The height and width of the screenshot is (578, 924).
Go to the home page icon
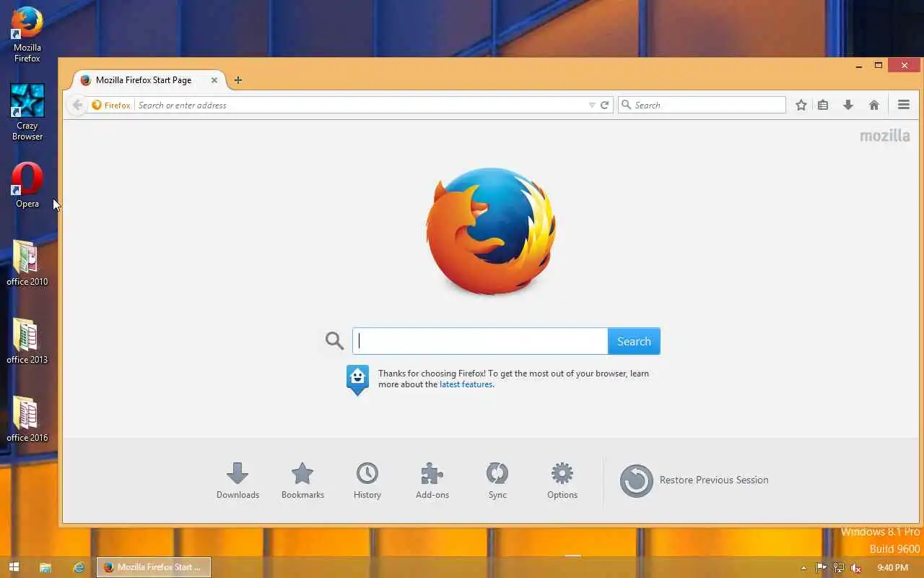(874, 105)
